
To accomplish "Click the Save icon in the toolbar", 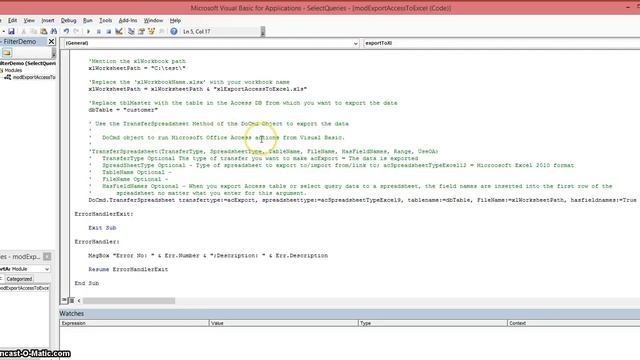I will click(11, 31).
